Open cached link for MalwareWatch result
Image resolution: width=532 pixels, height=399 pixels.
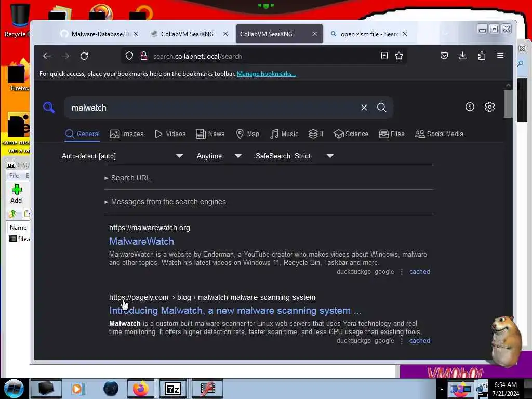click(x=420, y=271)
